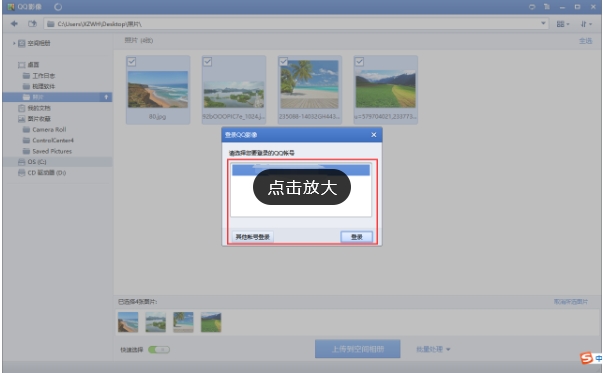Image resolution: width=603 pixels, height=373 pixels.
Task: Open the skin (shirt) icon in the title bar
Action: tap(547, 7)
